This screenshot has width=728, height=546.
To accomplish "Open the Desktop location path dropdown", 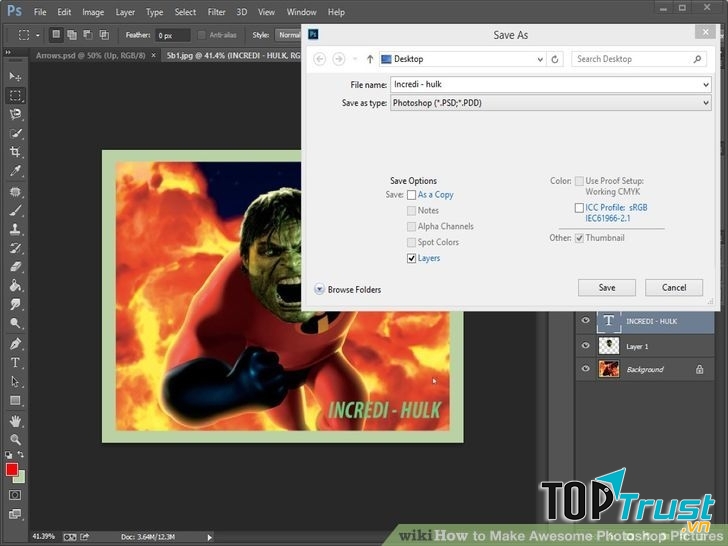I will click(540, 59).
